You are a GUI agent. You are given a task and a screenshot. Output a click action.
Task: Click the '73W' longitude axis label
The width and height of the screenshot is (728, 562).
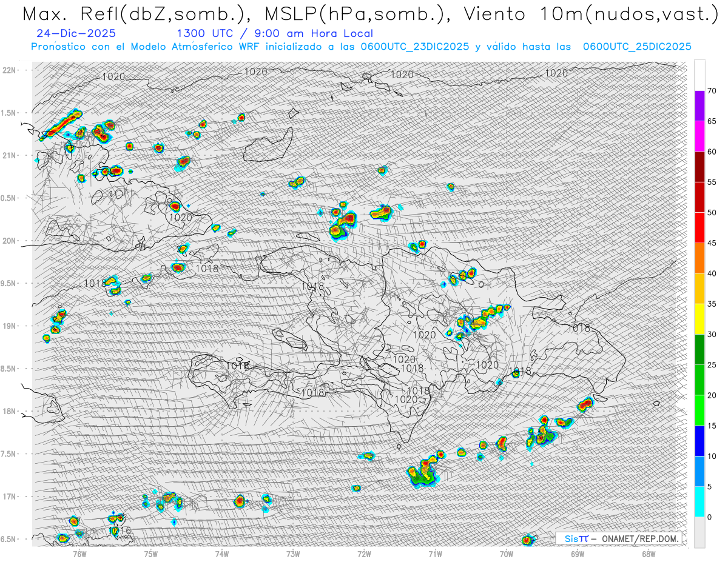(293, 554)
